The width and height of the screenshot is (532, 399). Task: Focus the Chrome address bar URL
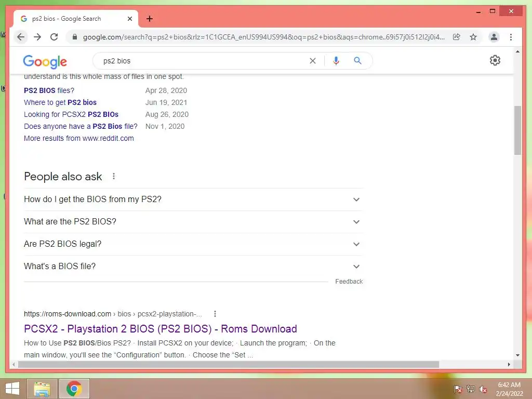coord(263,37)
